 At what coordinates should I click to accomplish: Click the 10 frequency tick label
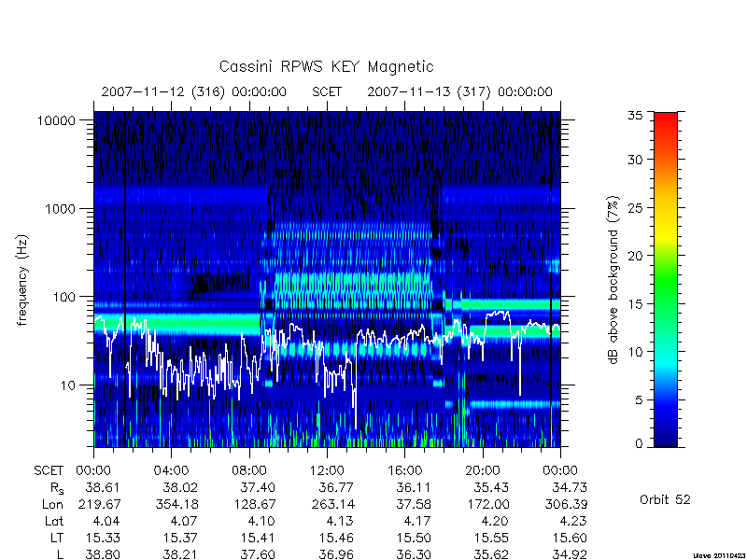tap(68, 385)
